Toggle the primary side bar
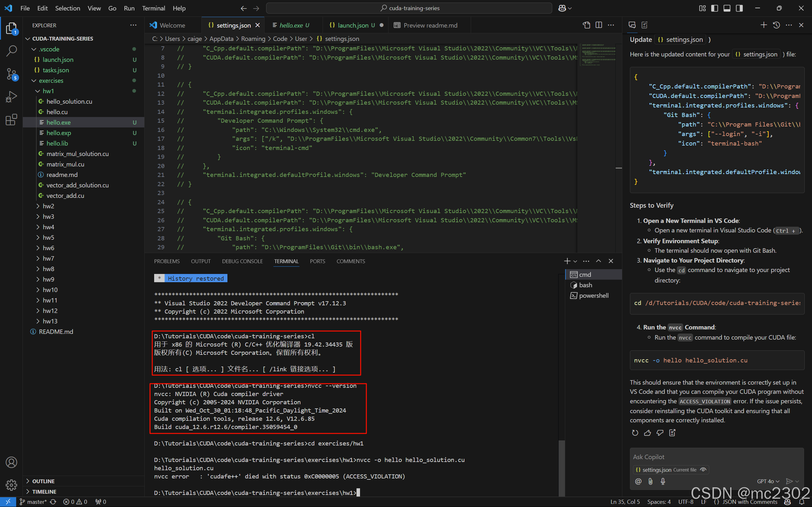 pyautogui.click(x=714, y=8)
